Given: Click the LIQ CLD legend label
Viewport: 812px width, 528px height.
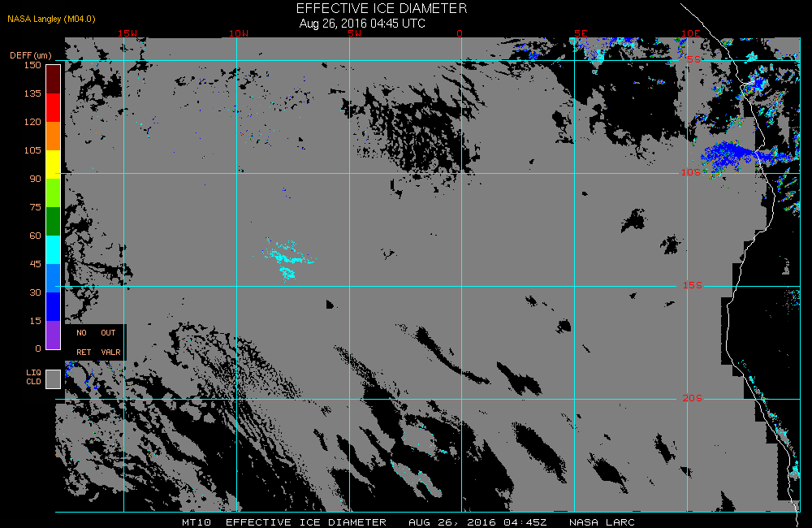Looking at the screenshot, I should pos(33,377).
